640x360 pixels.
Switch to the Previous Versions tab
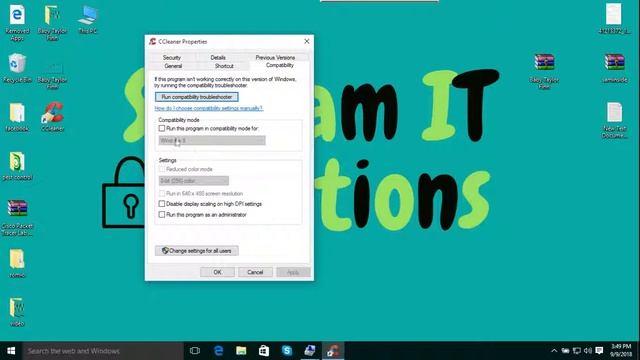(x=275, y=58)
